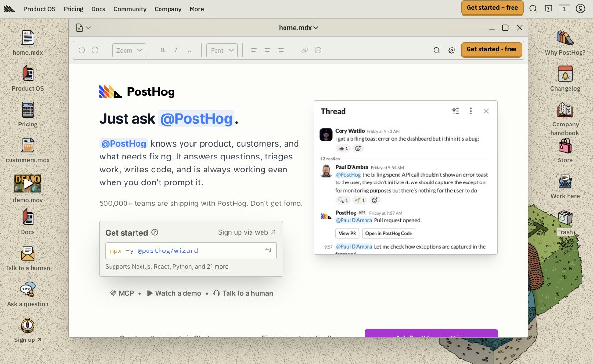
Task: Click Get started - free in editor toolbar
Action: 491,49
